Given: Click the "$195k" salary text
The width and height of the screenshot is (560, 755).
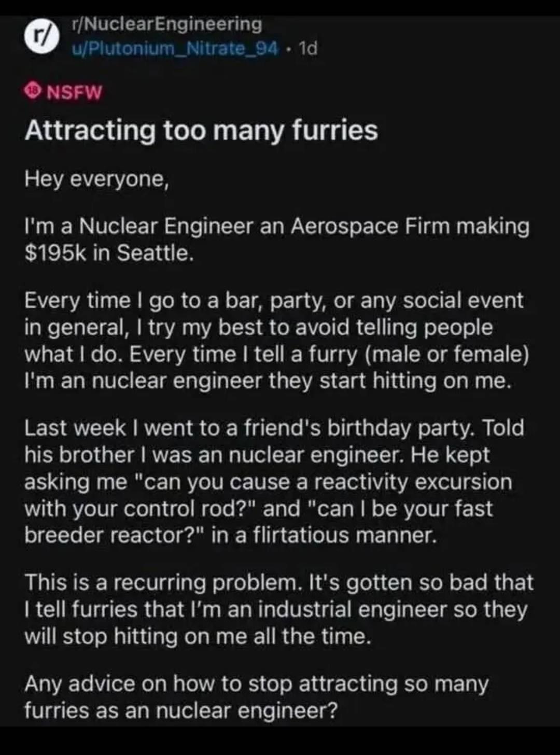Looking at the screenshot, I should point(56,254).
